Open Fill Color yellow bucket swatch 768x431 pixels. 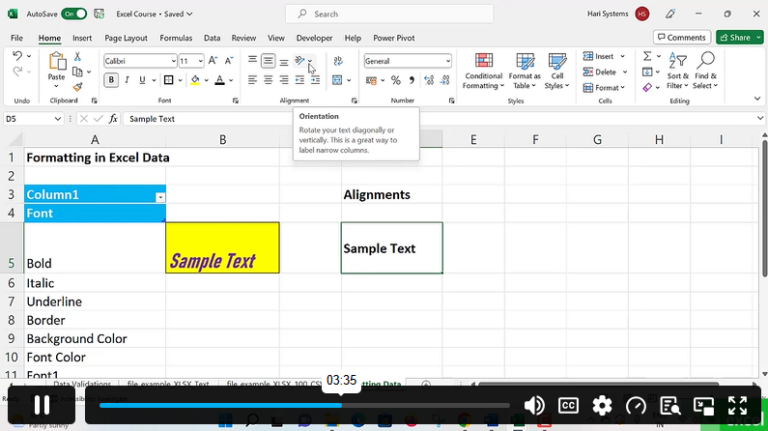coord(195,80)
